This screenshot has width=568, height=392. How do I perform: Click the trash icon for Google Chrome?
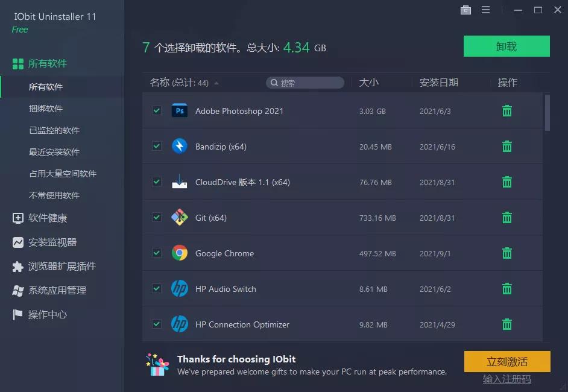(506, 253)
